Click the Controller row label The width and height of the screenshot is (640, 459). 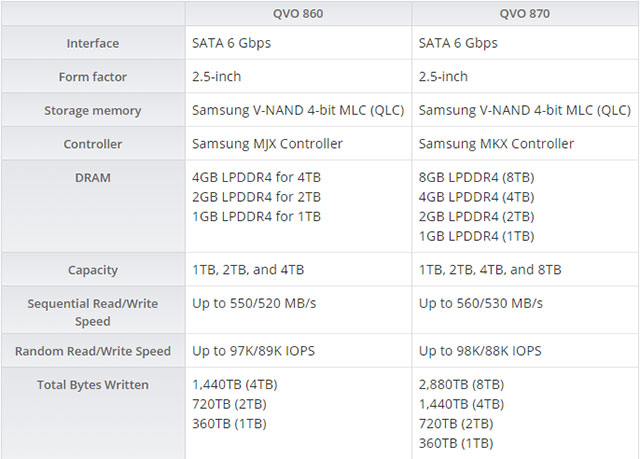[x=93, y=144]
